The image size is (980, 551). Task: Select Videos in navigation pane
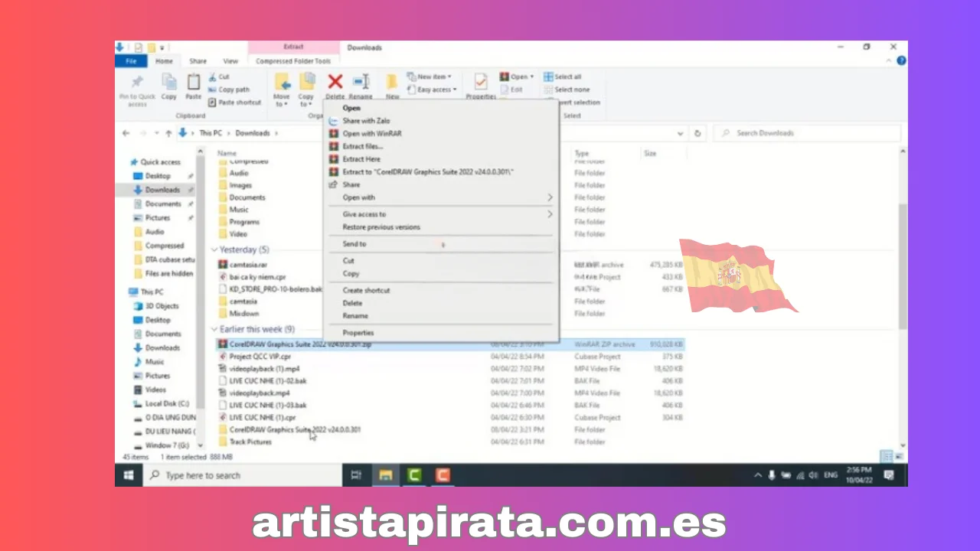pyautogui.click(x=155, y=390)
